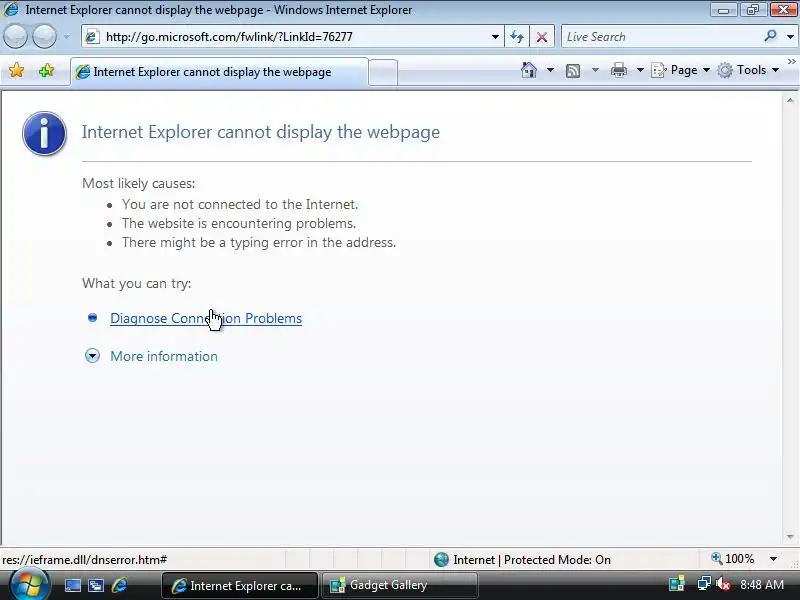The image size is (800, 600).
Task: Expand the Print dropdown arrow
Action: [640, 70]
